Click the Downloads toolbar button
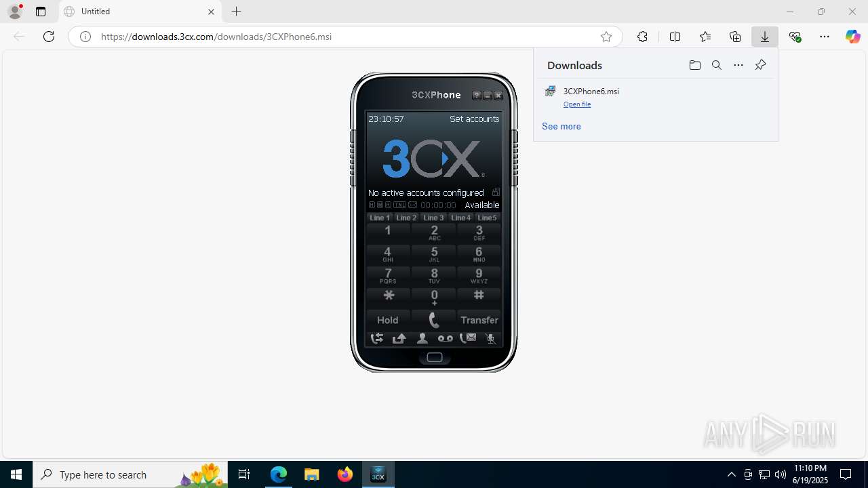The width and height of the screenshot is (868, 488). [x=765, y=37]
